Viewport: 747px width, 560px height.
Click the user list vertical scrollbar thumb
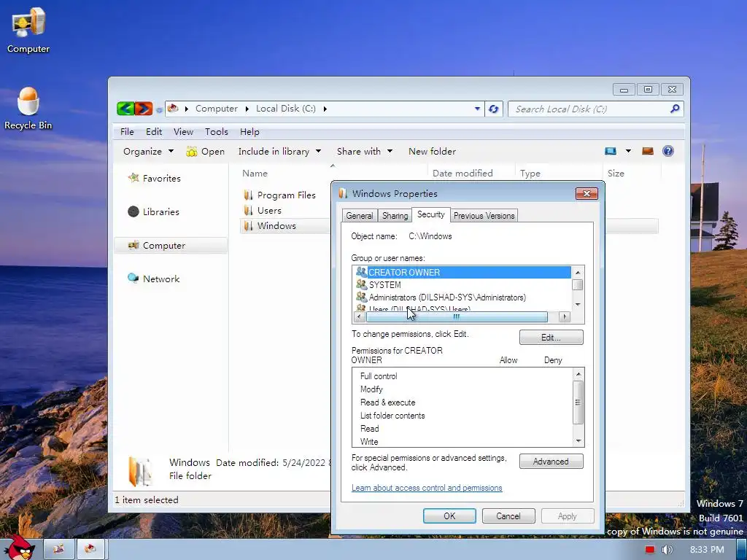[x=578, y=284]
